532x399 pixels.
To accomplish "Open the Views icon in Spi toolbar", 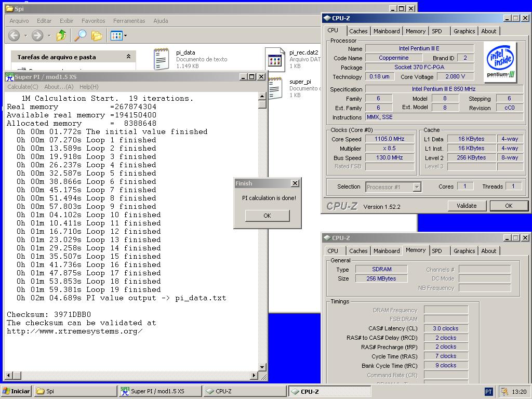I will click(116, 35).
